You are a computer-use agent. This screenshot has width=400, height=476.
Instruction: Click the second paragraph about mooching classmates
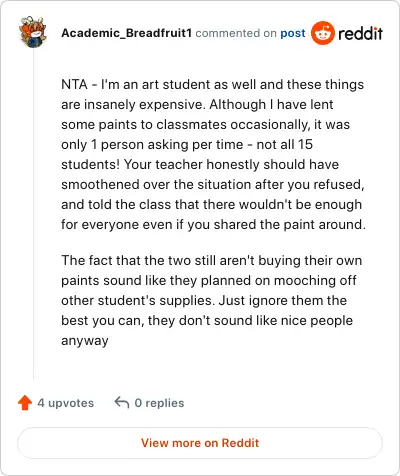point(211,300)
